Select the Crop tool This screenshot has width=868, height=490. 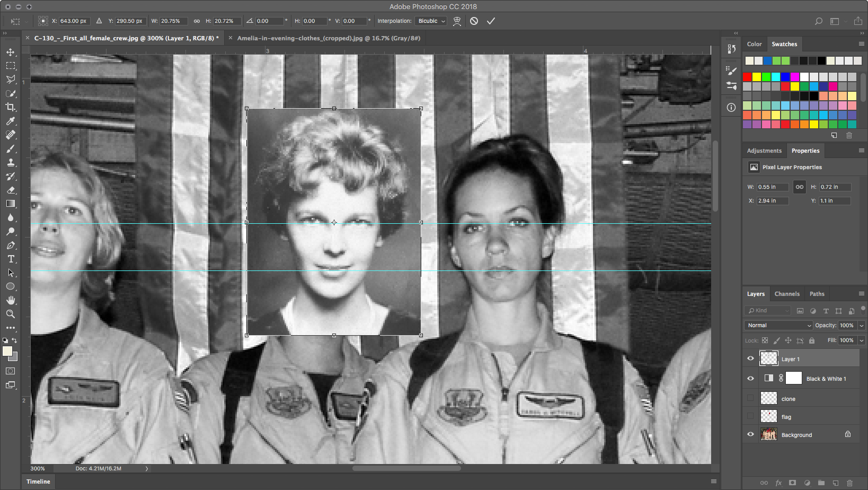pos(11,107)
